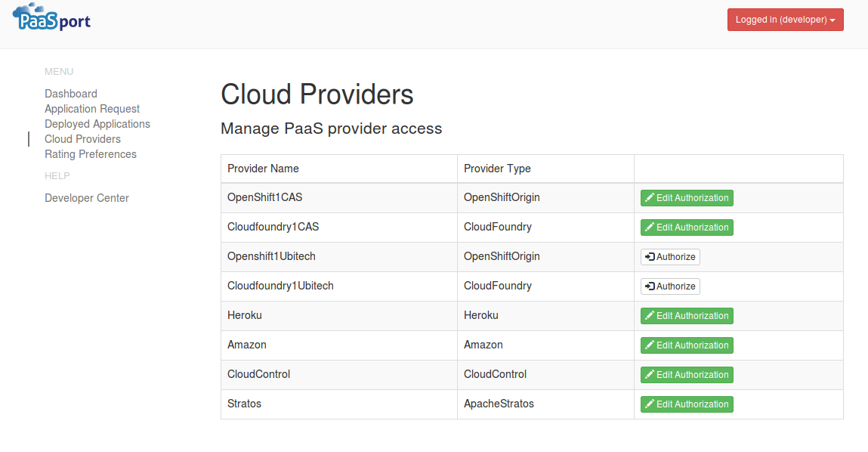Open Rating Preferences page
This screenshot has width=868, height=452.
point(90,154)
